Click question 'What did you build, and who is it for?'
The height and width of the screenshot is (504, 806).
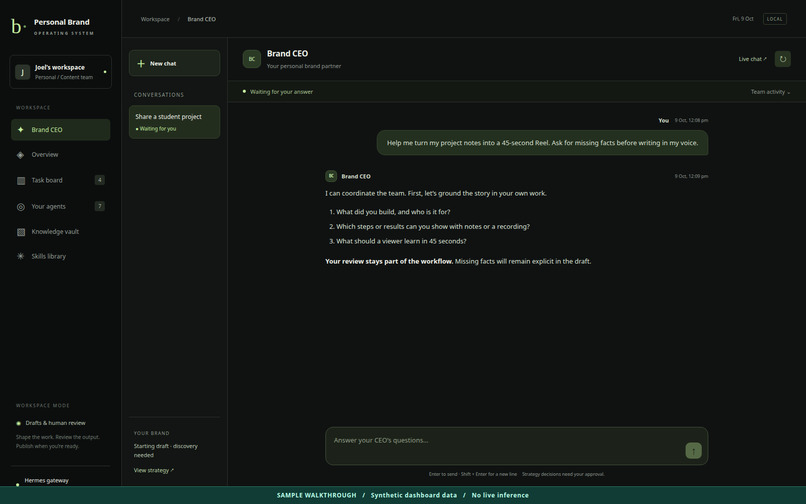tap(393, 212)
